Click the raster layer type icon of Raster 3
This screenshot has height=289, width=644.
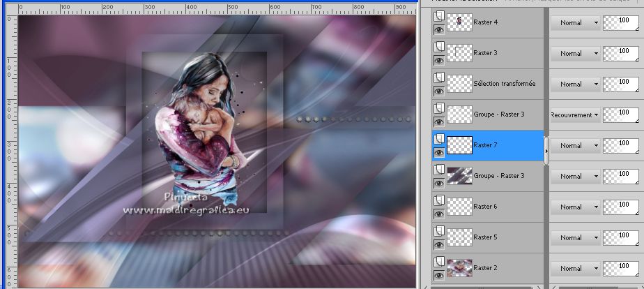[x=439, y=47]
